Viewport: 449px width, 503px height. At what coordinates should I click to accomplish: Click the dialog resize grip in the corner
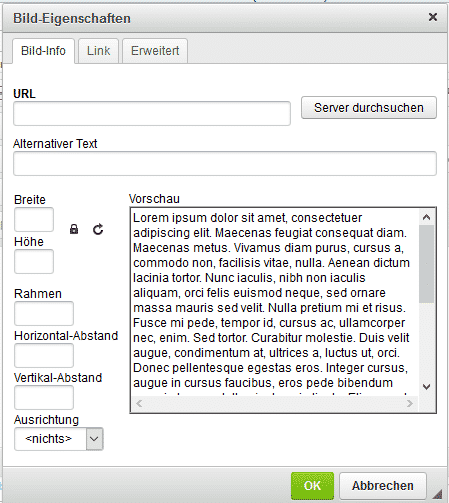437,493
